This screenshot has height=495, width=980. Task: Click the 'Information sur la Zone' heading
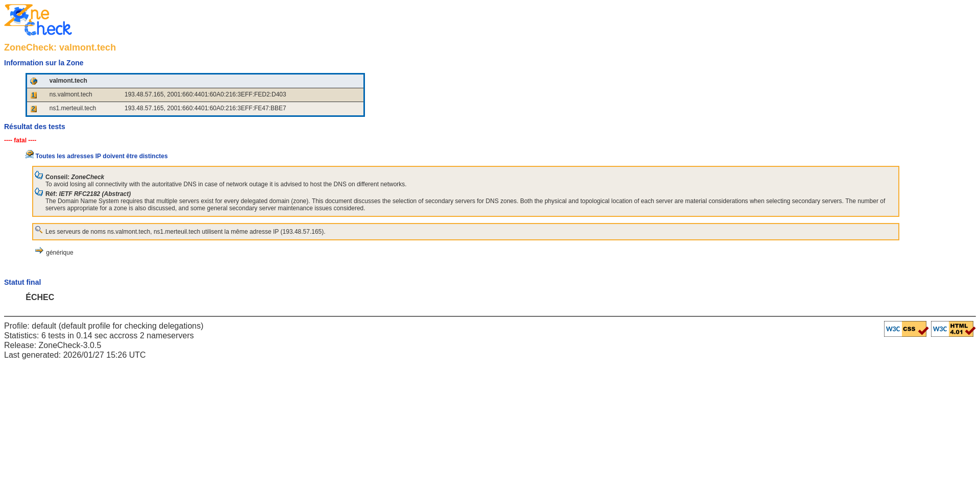pos(44,63)
